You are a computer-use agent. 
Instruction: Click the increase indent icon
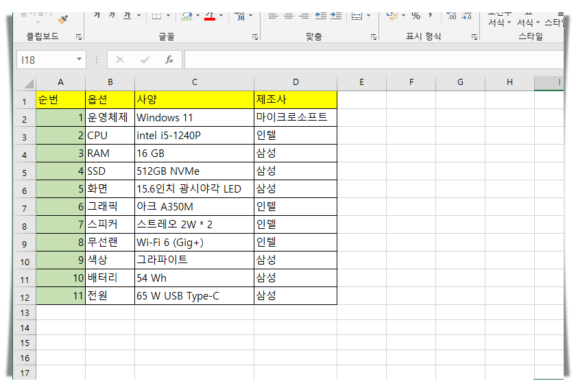(x=336, y=15)
